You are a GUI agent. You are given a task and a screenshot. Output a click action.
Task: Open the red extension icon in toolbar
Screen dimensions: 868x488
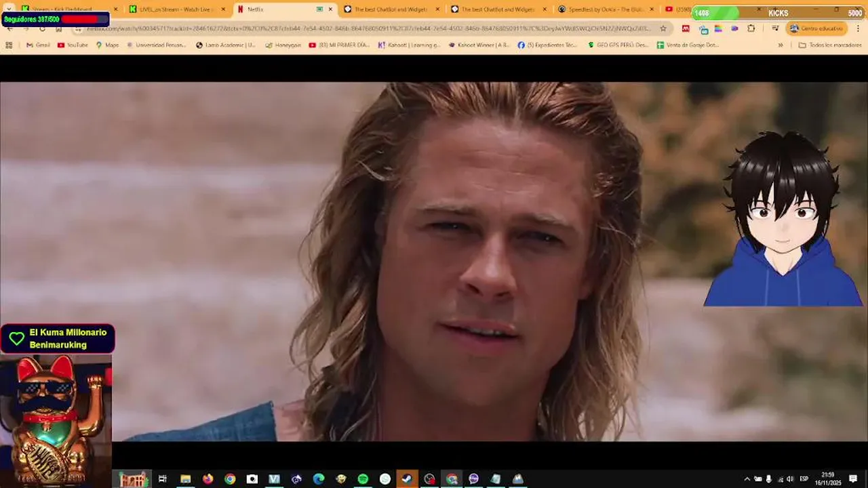[686, 28]
